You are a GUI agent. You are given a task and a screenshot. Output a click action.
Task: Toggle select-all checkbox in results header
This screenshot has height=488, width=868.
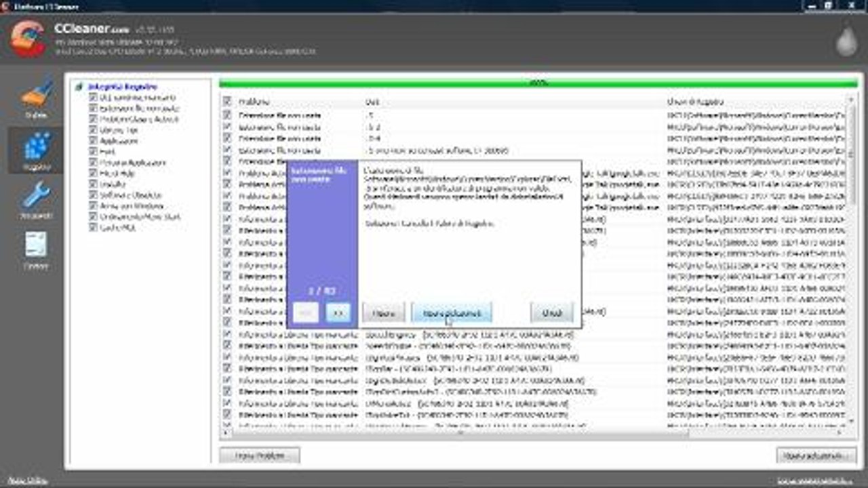tap(228, 102)
